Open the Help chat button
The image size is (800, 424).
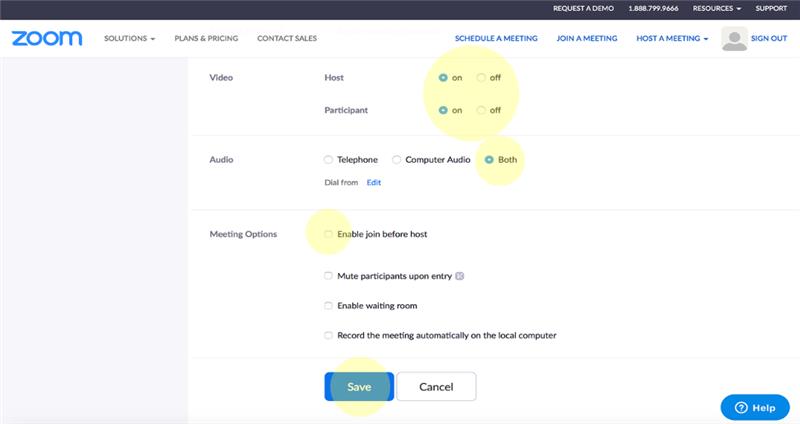coord(755,407)
